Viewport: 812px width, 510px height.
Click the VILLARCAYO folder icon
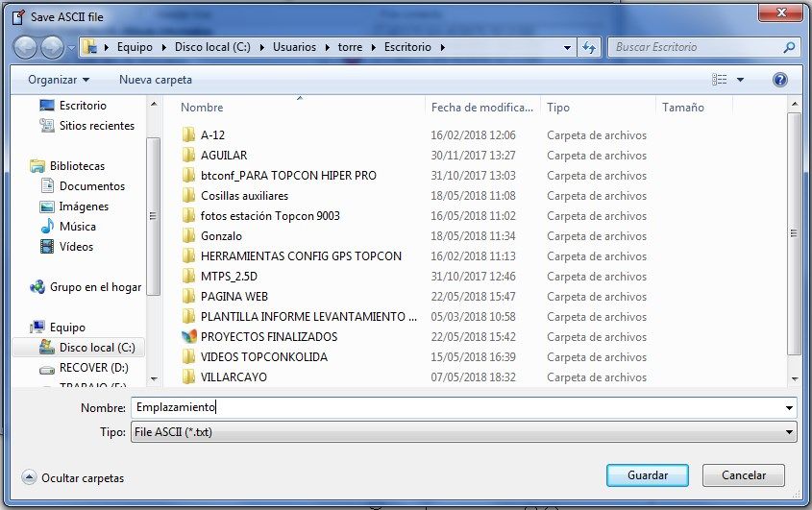pos(189,376)
